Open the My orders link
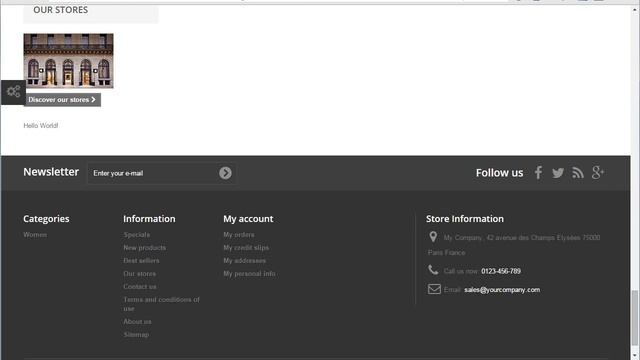The width and height of the screenshot is (640, 360). click(x=239, y=235)
